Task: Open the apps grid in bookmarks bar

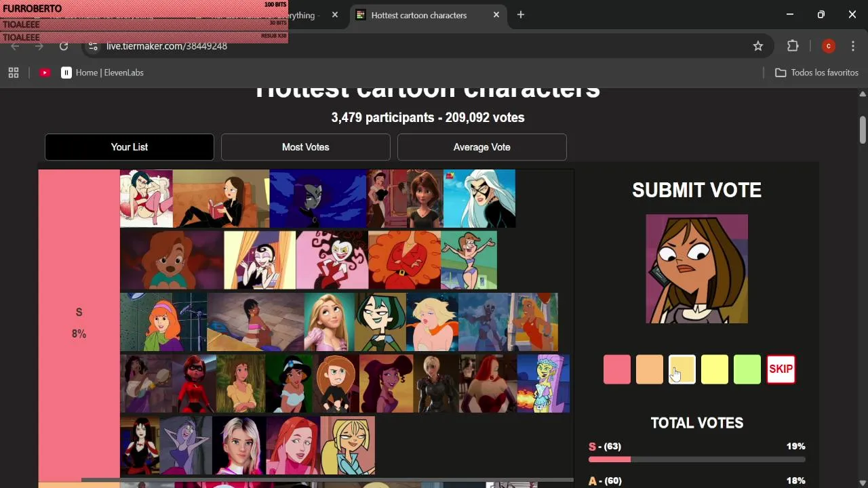Action: pyautogui.click(x=14, y=73)
